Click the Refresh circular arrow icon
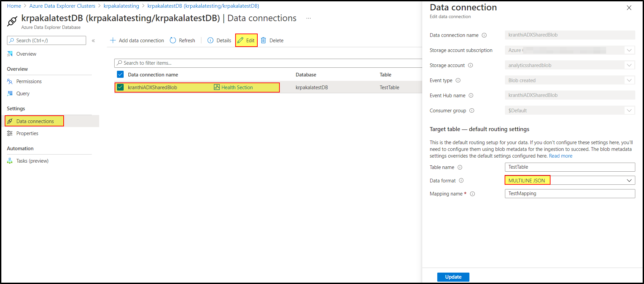This screenshot has width=644, height=284. pyautogui.click(x=173, y=40)
